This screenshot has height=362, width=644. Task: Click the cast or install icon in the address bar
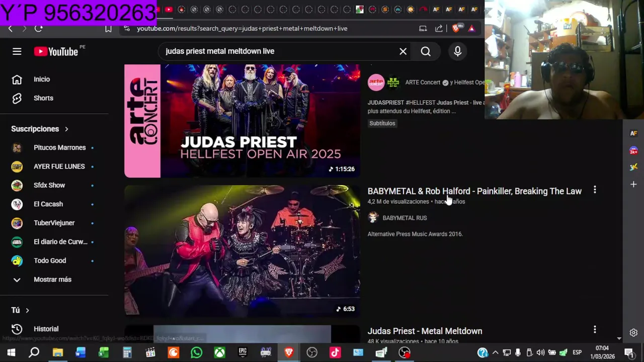coord(423,29)
